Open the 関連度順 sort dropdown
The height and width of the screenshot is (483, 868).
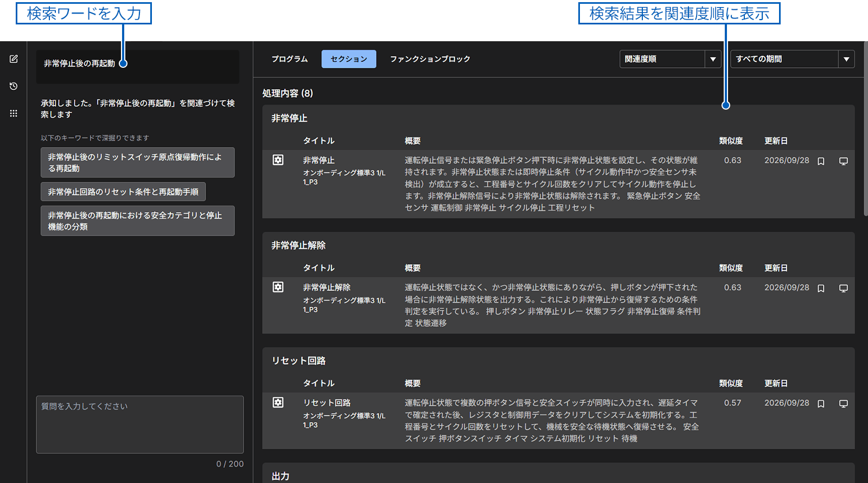tap(670, 59)
